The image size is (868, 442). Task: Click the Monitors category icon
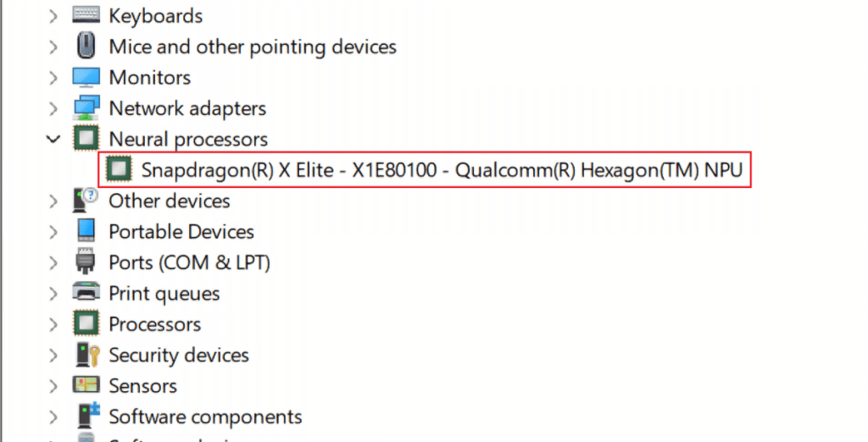(86, 77)
